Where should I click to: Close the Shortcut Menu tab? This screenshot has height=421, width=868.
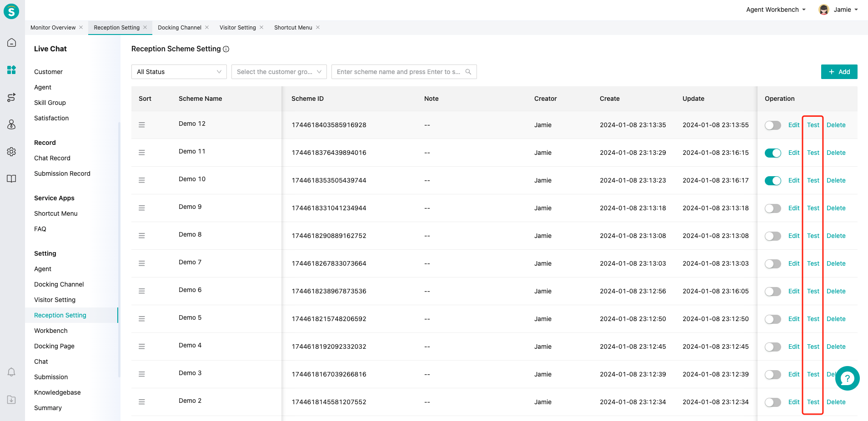click(x=318, y=27)
